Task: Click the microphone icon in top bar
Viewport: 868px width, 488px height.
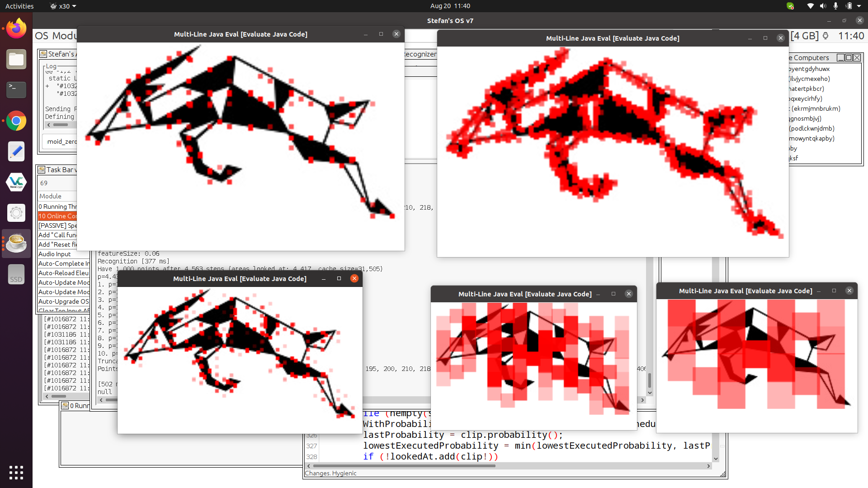Action: (835, 6)
